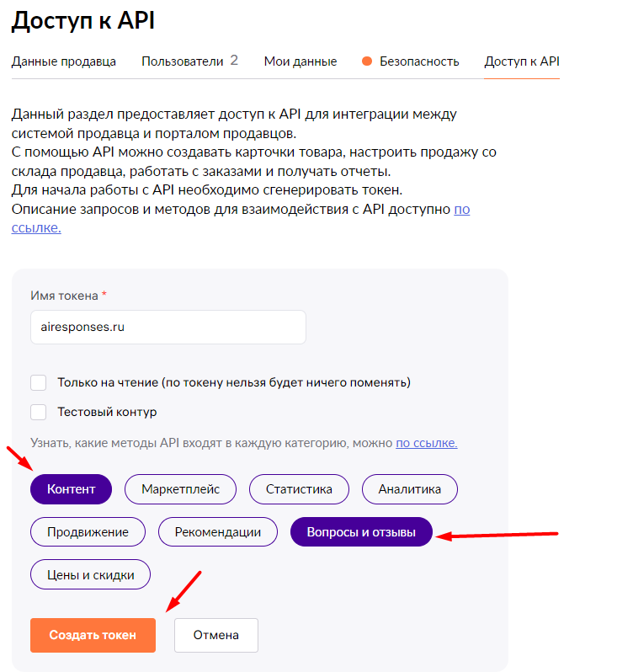Image resolution: width=633 pixels, height=672 pixels.
Task: Click the token name input field
Action: (168, 327)
